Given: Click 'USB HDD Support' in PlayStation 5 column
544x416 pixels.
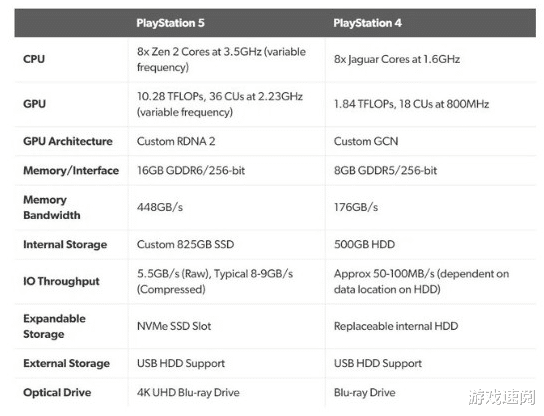Looking at the screenshot, I should tap(181, 363).
